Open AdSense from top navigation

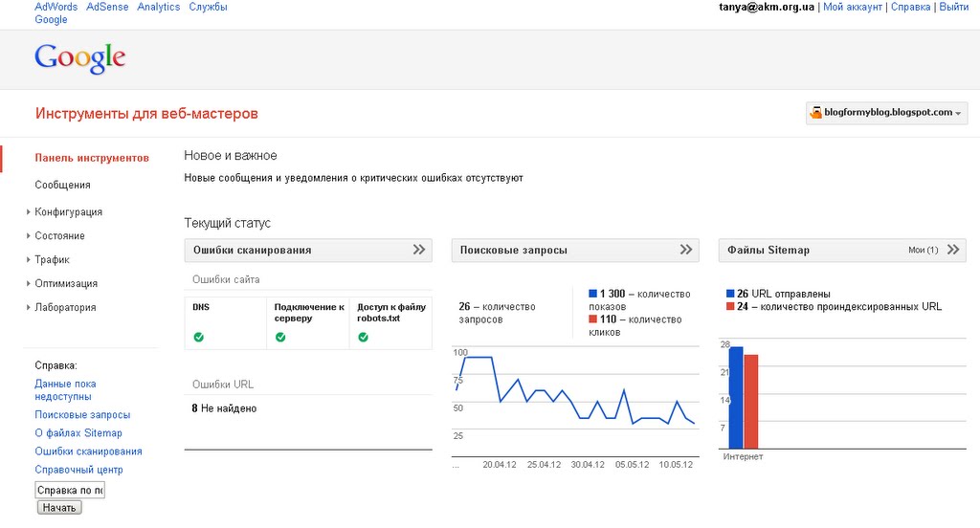click(x=107, y=7)
